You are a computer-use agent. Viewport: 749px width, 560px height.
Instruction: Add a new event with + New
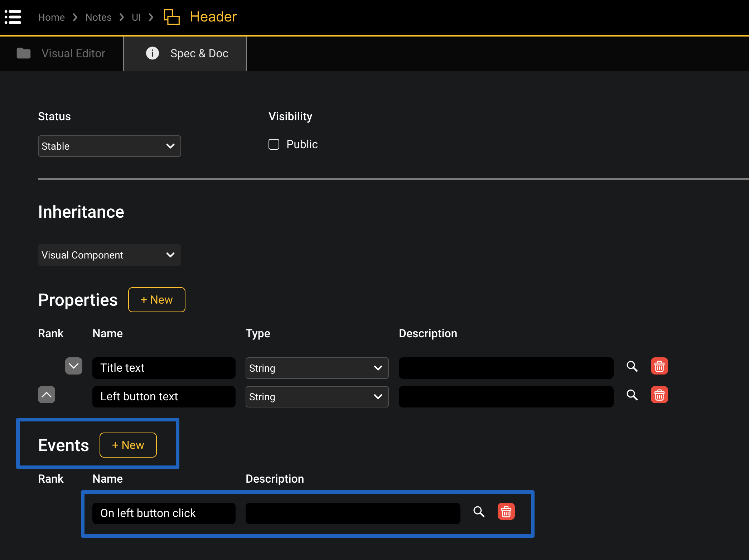pyautogui.click(x=128, y=445)
